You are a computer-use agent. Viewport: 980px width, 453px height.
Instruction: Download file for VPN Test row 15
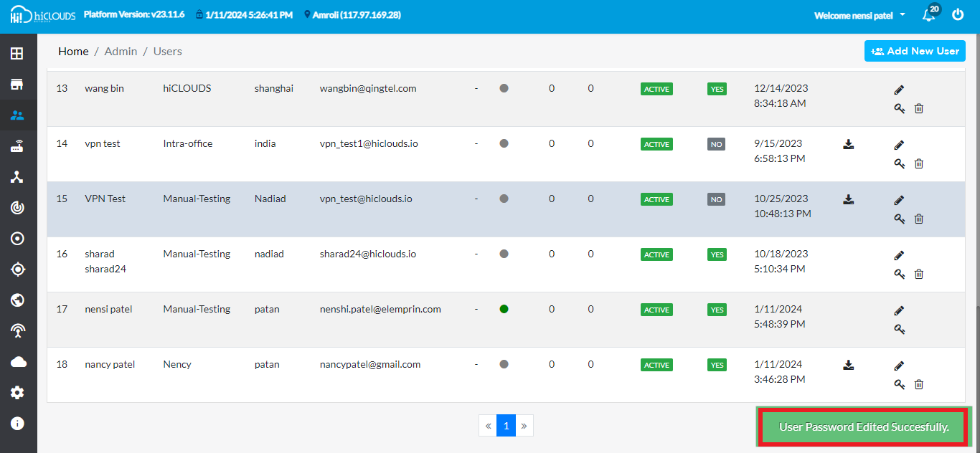pos(849,199)
